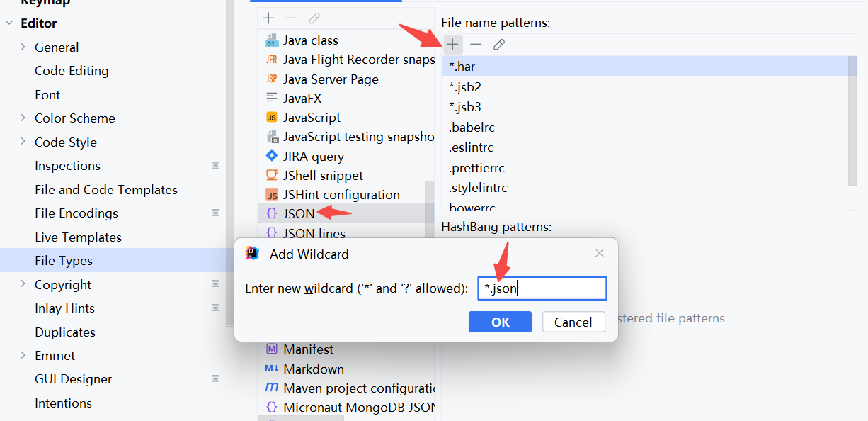Click the file name patterns list scrollbar
This screenshot has width=868, height=421.
(852, 120)
